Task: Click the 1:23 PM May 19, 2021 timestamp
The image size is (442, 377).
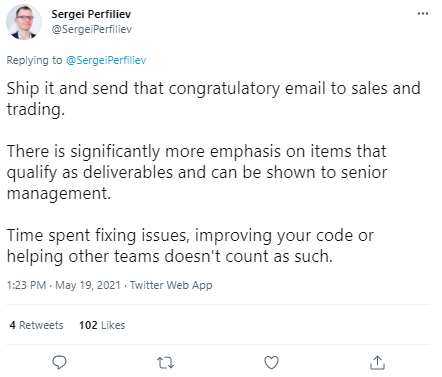Action: point(64,285)
